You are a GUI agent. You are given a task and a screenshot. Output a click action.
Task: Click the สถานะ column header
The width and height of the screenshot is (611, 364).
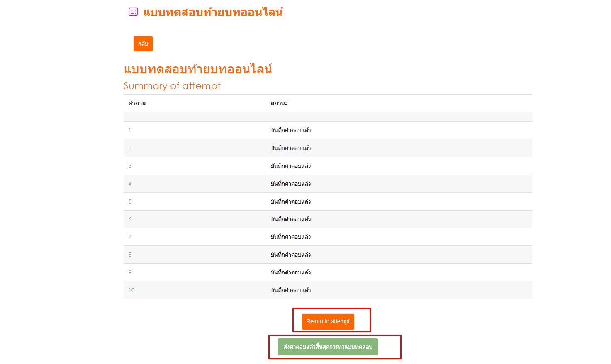coord(279,104)
